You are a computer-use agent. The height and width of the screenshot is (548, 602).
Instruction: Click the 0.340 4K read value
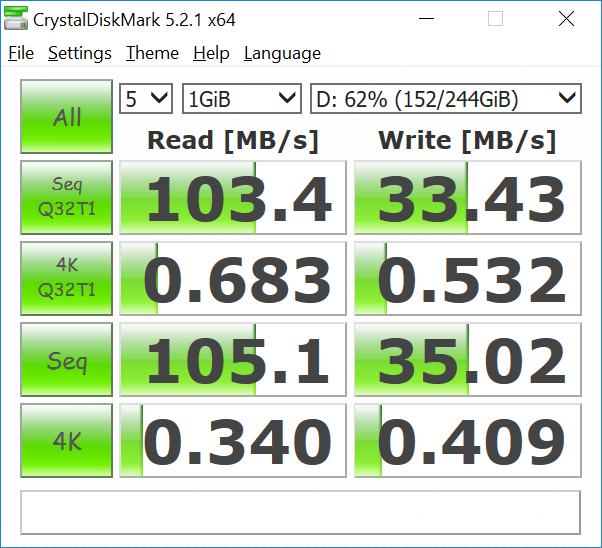click(x=233, y=440)
